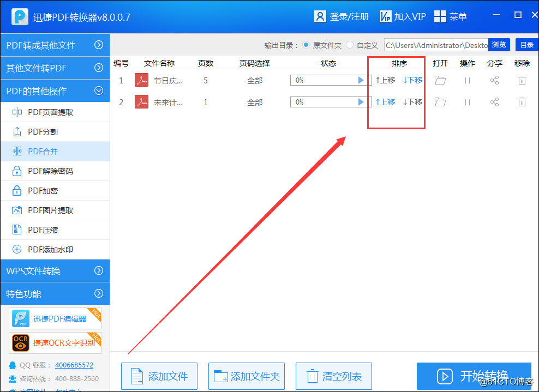Viewport: 539px width, 392px height.
Task: Move row 1 file up with 上移
Action: coord(385,80)
